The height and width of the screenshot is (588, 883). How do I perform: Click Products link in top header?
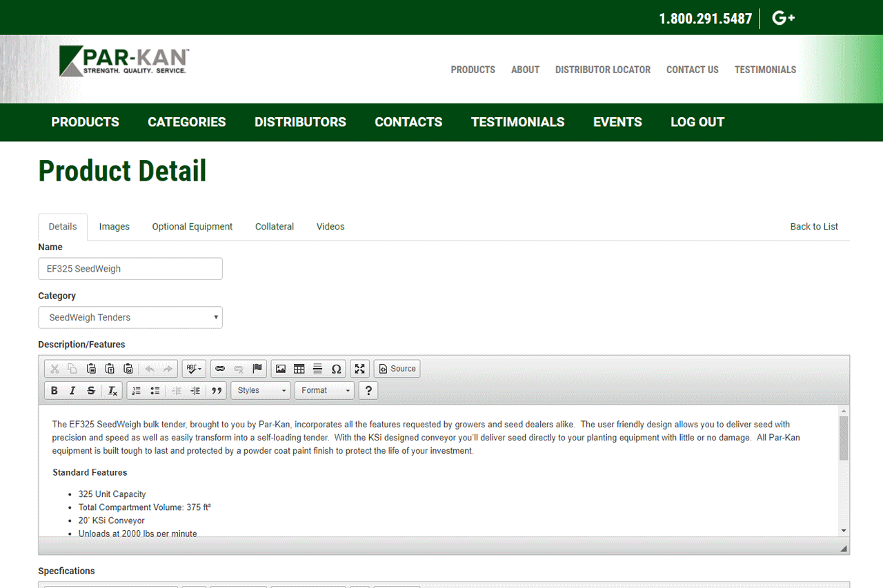click(x=473, y=70)
